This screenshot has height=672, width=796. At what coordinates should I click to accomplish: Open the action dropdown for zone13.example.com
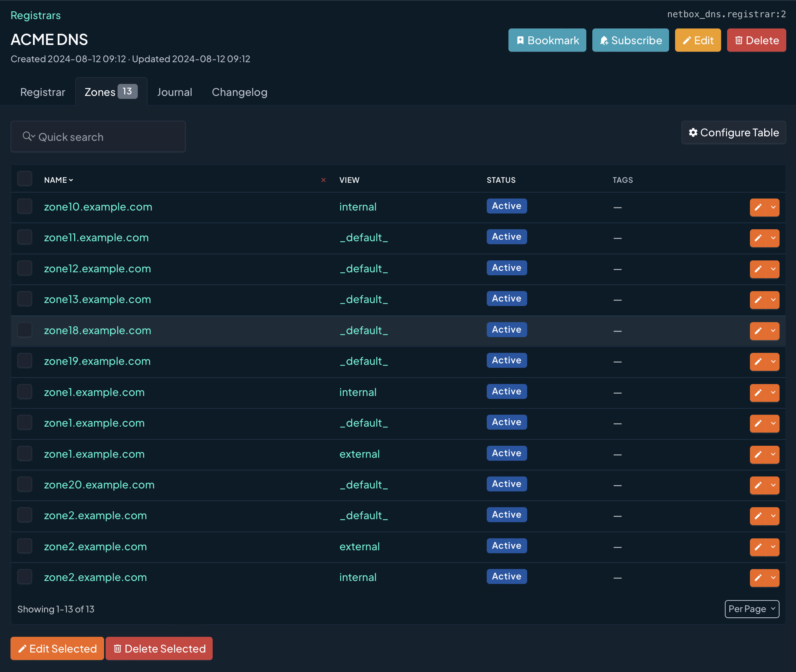pyautogui.click(x=773, y=300)
